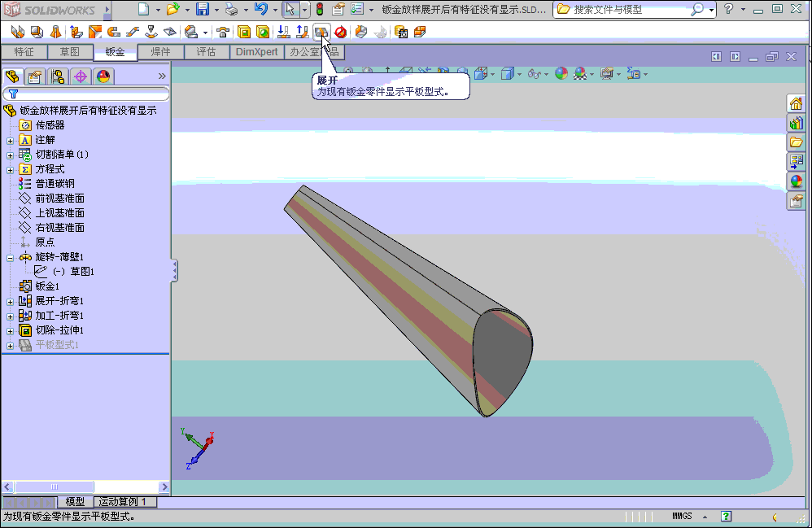The image size is (812, 528).
Task: Choose the Miter Flange tool
Action: [x=94, y=32]
